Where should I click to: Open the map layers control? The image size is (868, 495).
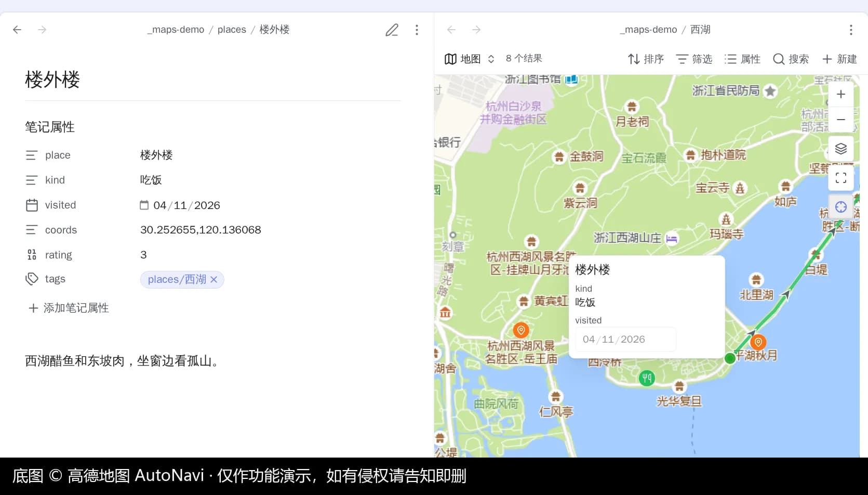click(x=841, y=149)
